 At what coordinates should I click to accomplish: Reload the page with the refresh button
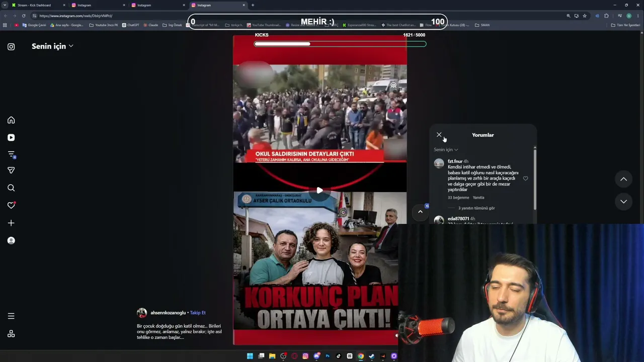(x=24, y=16)
